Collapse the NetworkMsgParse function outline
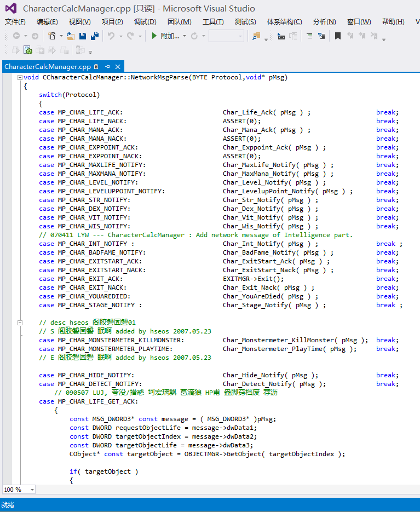The width and height of the screenshot is (420, 512). [20, 77]
